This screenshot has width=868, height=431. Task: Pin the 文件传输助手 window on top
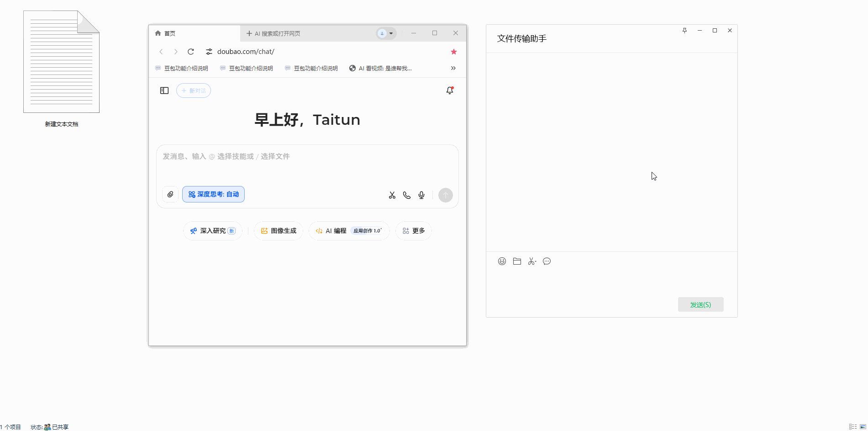click(684, 31)
